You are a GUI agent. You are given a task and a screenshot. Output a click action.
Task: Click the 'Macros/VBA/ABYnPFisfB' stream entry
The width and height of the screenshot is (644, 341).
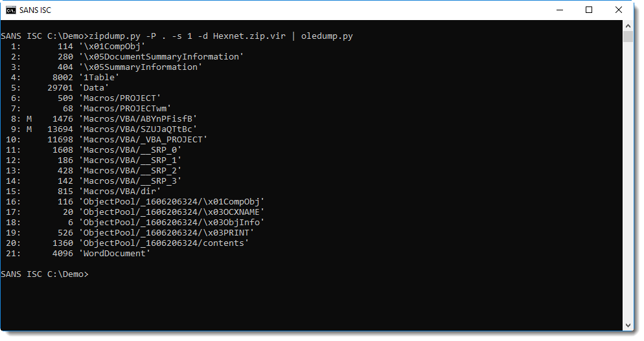click(138, 119)
